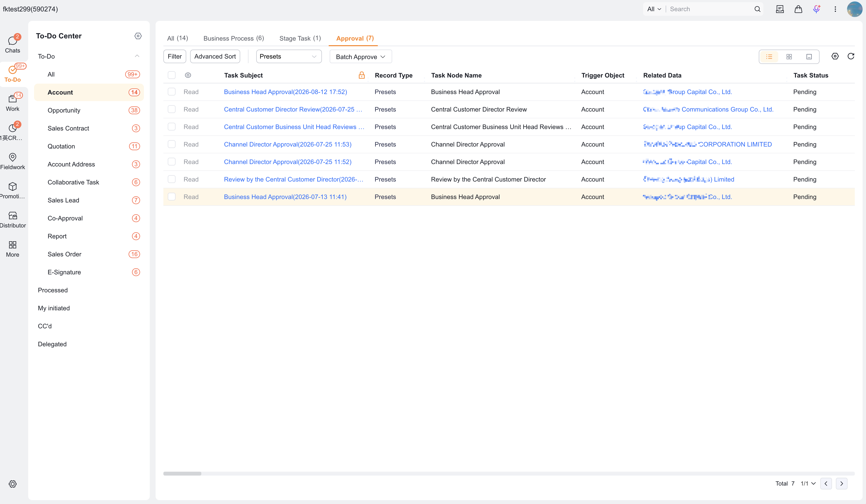Image resolution: width=866 pixels, height=504 pixels.
Task: Open the Distributor sidebar icon
Action: click(x=13, y=219)
